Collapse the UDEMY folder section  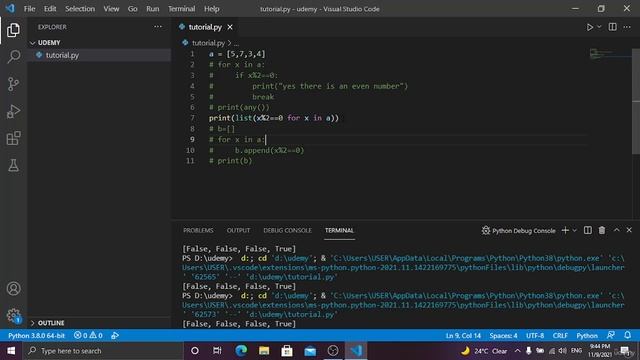[x=49, y=43]
